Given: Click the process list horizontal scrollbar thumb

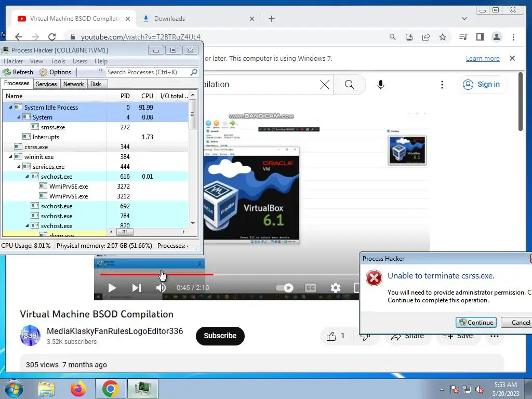Looking at the screenshot, I should coord(125,232).
